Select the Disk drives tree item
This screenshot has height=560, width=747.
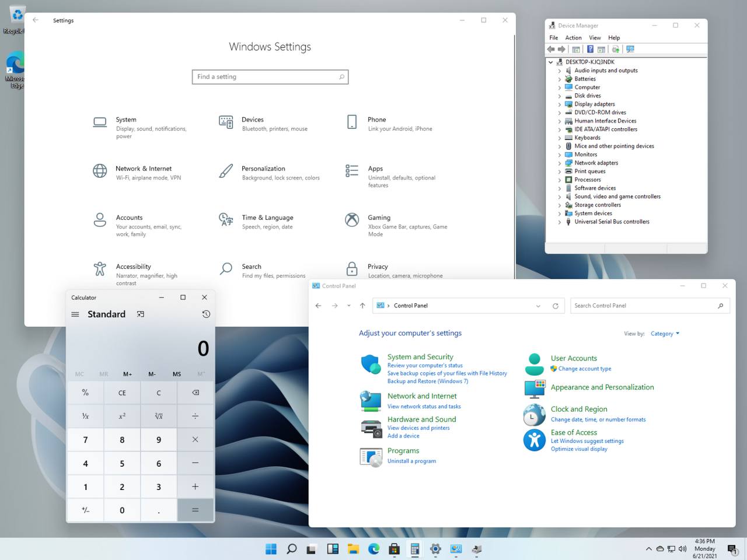tap(587, 96)
